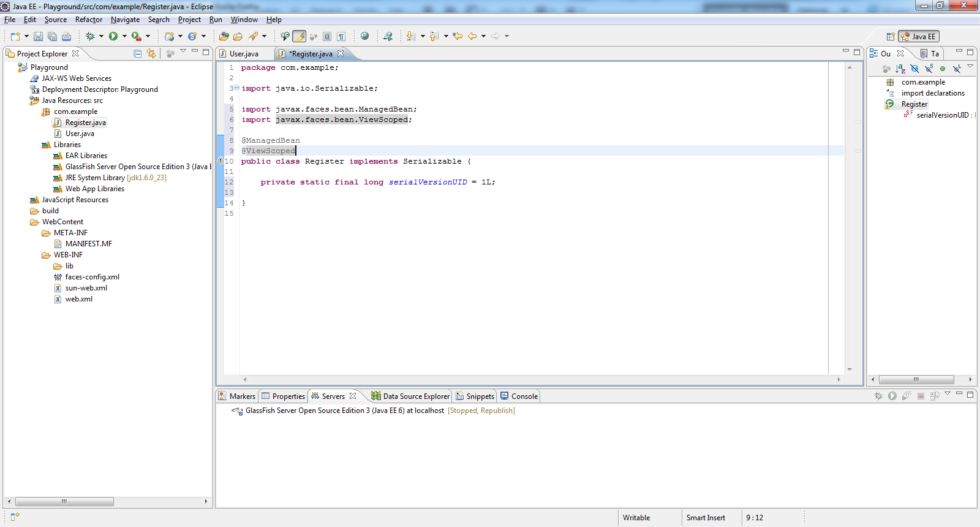This screenshot has height=527, width=980.
Task: Select the Java EE perspective button
Action: click(918, 37)
